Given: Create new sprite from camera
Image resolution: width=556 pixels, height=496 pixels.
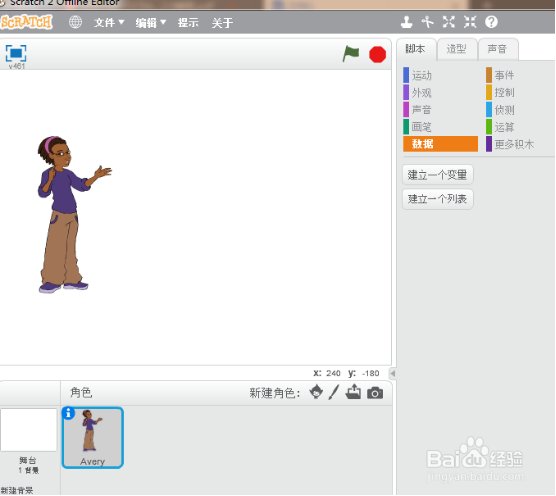Looking at the screenshot, I should tap(375, 393).
